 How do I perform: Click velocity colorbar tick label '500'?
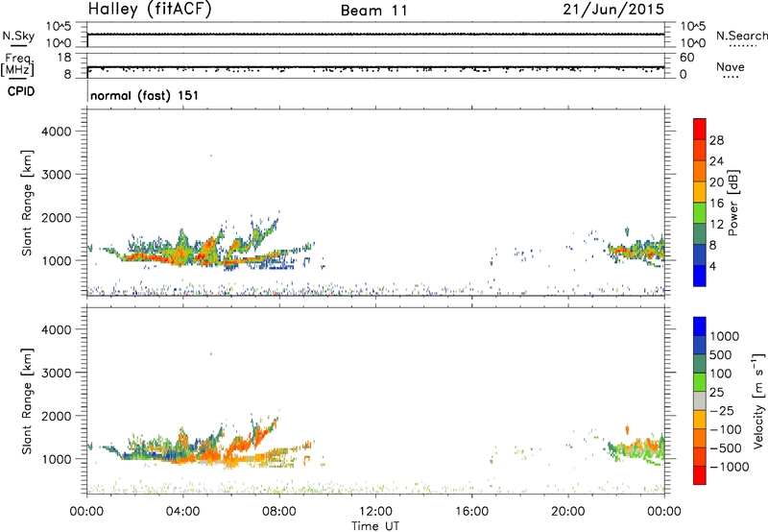(722, 354)
